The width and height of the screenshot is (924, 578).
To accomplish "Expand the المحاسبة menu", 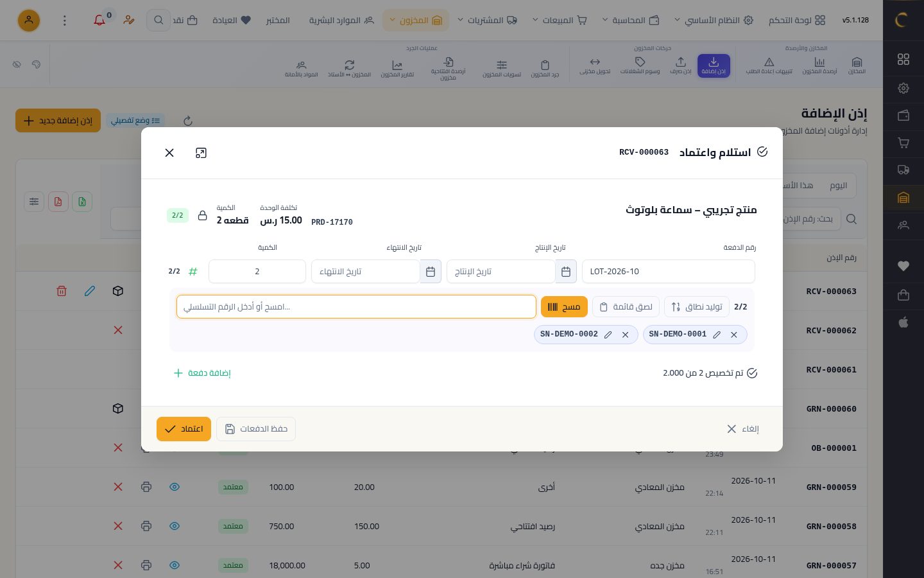I will pyautogui.click(x=631, y=21).
